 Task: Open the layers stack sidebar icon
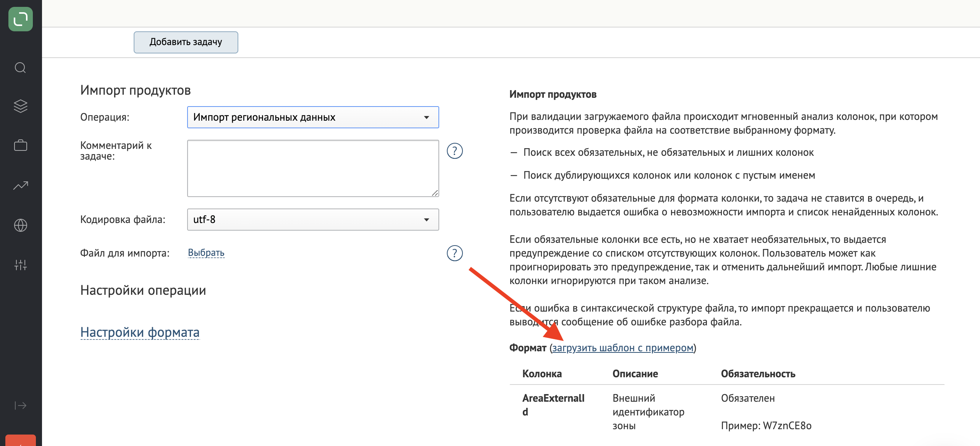pyautogui.click(x=21, y=106)
